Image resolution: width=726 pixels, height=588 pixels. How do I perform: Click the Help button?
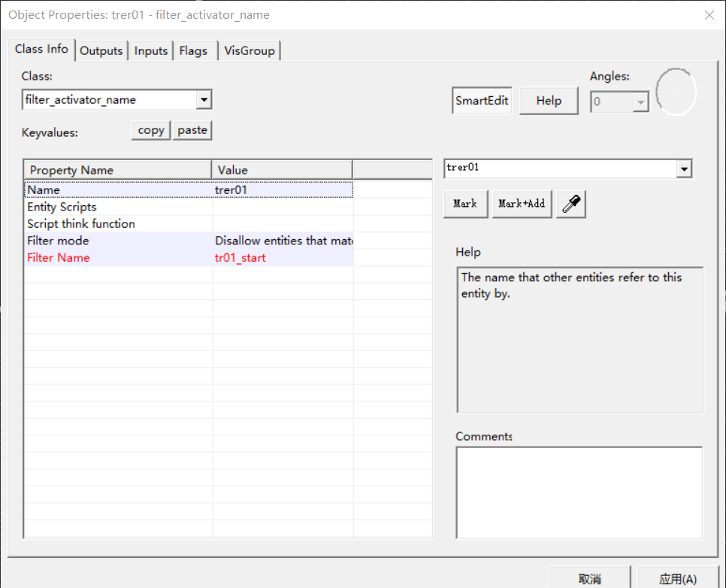pyautogui.click(x=549, y=101)
